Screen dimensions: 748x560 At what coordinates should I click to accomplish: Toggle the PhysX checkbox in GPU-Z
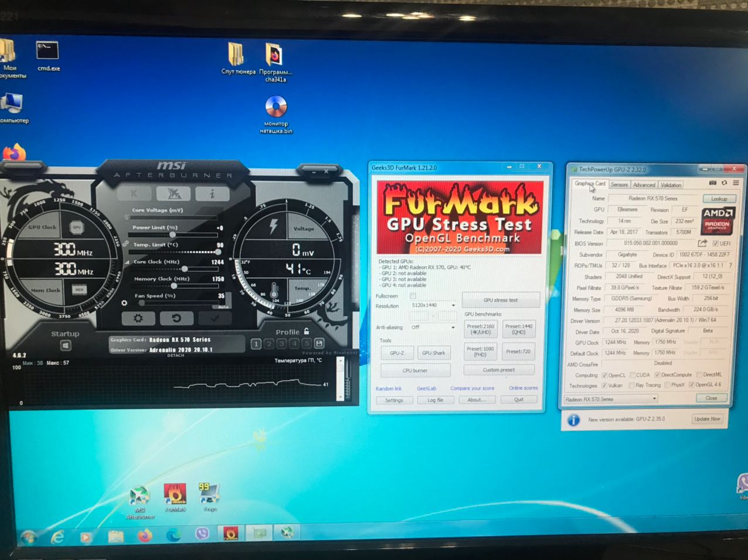point(667,385)
